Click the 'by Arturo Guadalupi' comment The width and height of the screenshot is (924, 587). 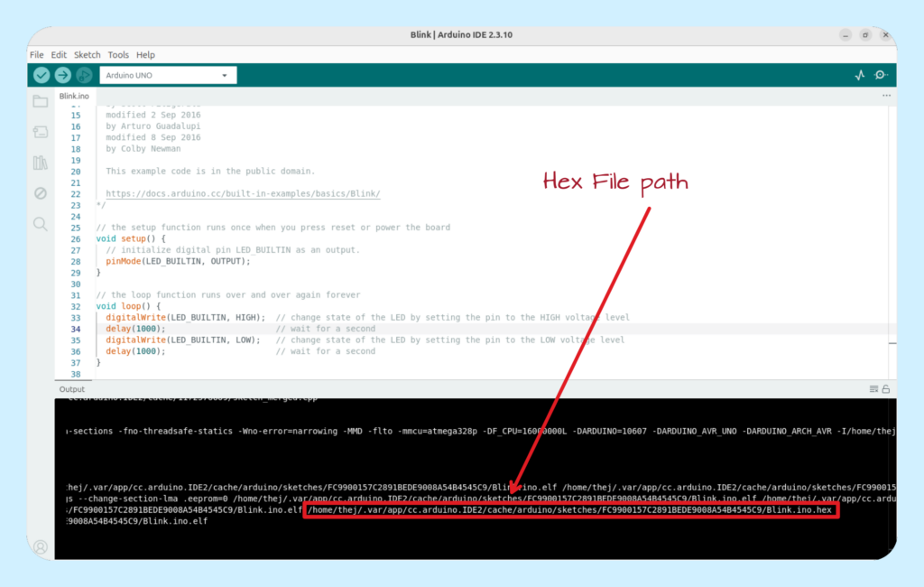click(x=153, y=126)
